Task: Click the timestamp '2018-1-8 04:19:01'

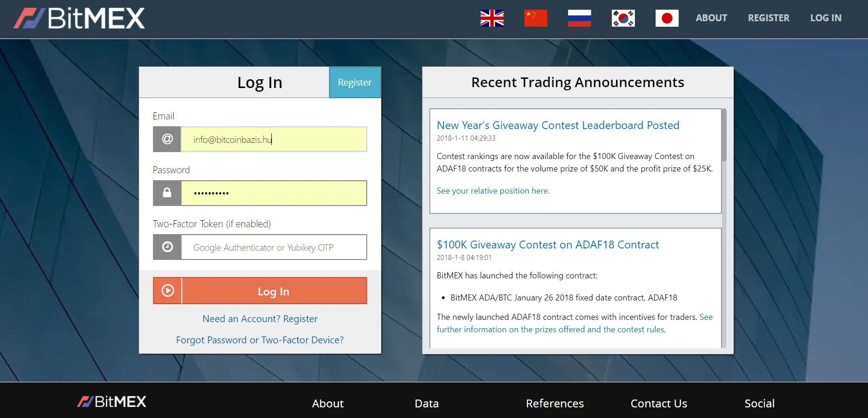Action: [x=464, y=258]
